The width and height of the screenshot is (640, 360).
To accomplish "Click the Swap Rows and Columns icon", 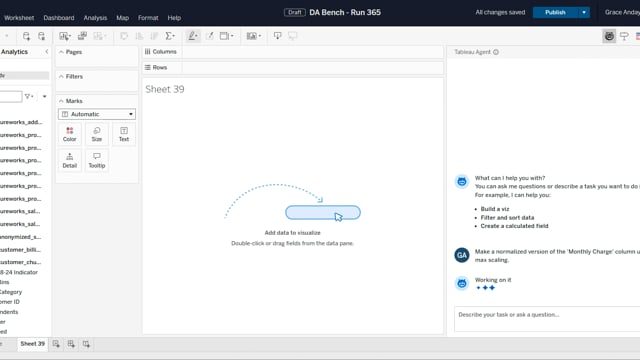I will point(124,36).
